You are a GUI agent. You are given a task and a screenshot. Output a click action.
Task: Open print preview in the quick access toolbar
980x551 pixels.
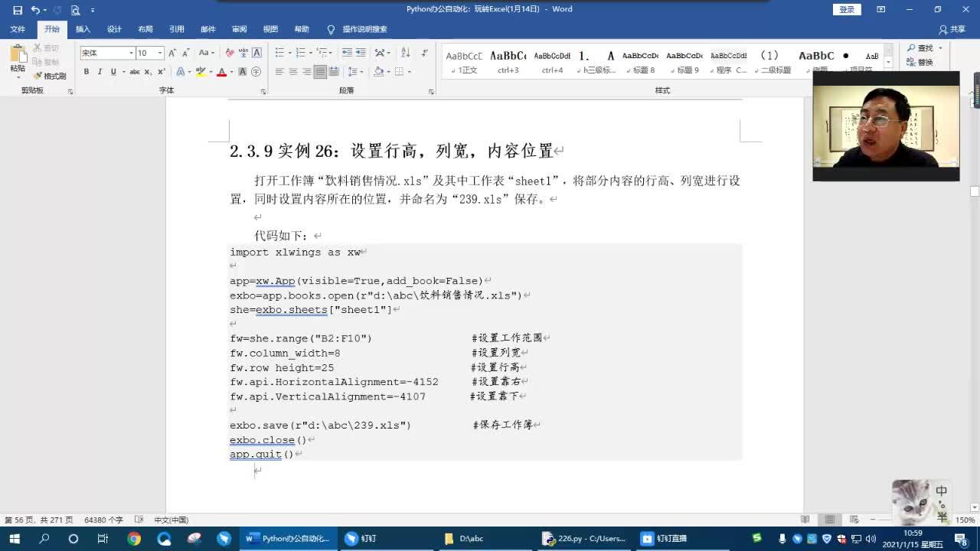(x=75, y=10)
